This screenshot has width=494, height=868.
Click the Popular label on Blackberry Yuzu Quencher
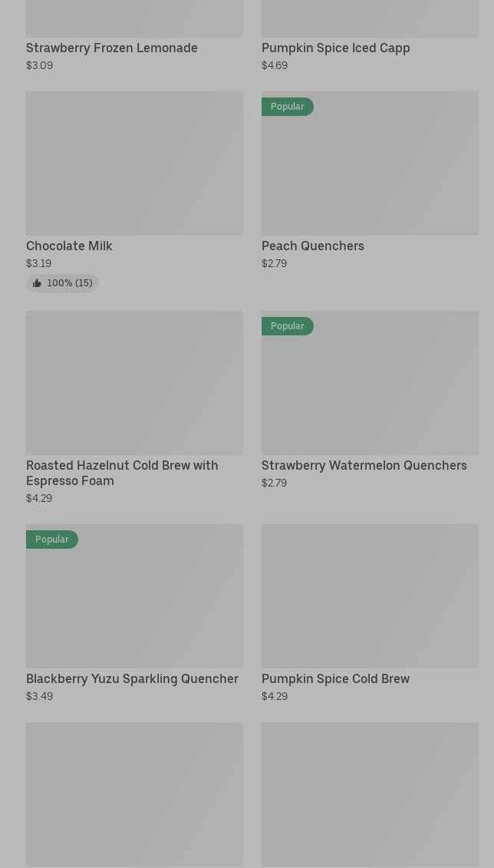tap(51, 540)
